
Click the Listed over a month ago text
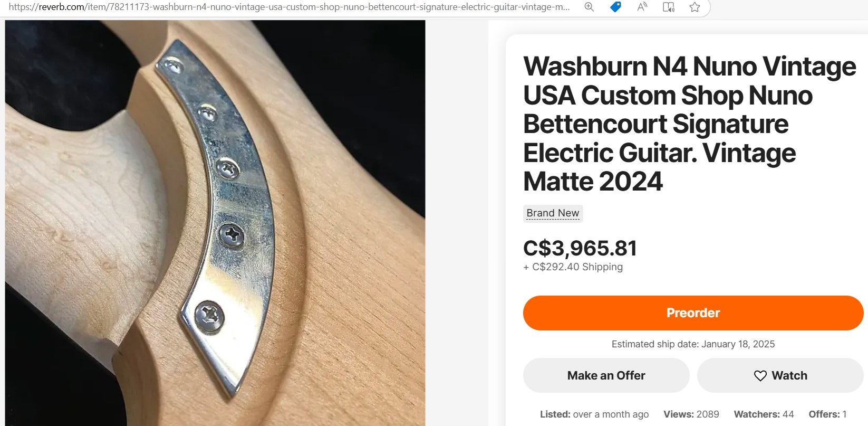(594, 414)
